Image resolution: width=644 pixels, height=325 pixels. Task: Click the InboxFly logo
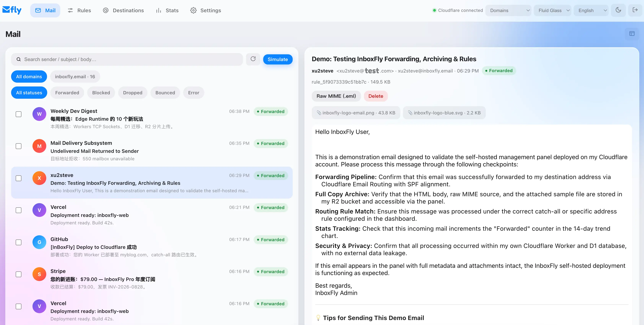coord(12,10)
